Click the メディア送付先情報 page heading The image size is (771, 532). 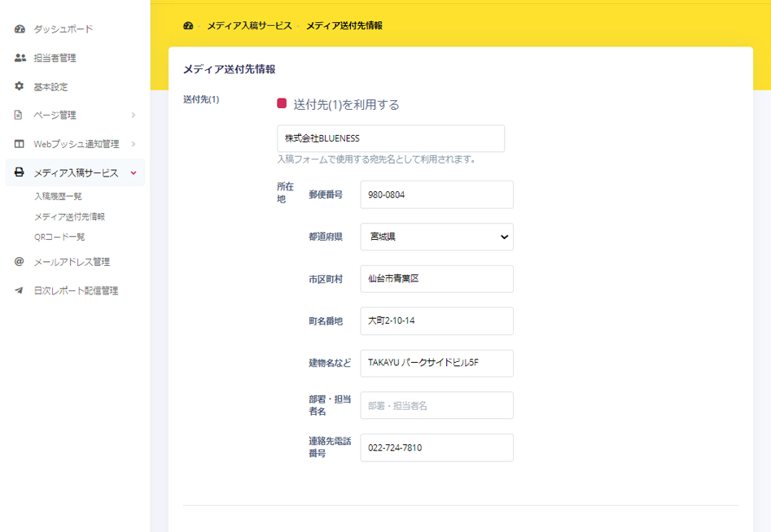point(229,69)
